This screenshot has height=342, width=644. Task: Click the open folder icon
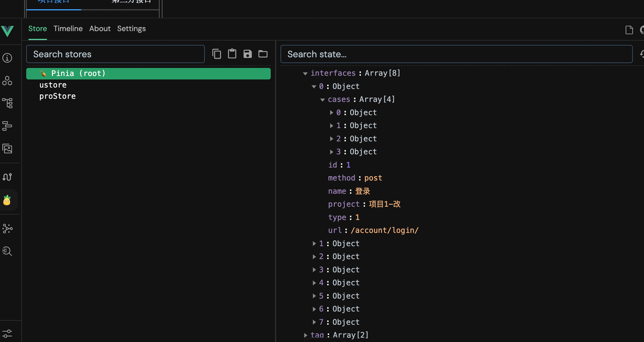263,54
